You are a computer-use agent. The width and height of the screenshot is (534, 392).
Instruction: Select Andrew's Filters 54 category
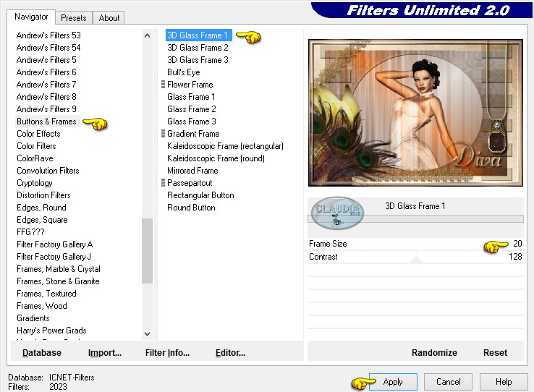click(48, 48)
